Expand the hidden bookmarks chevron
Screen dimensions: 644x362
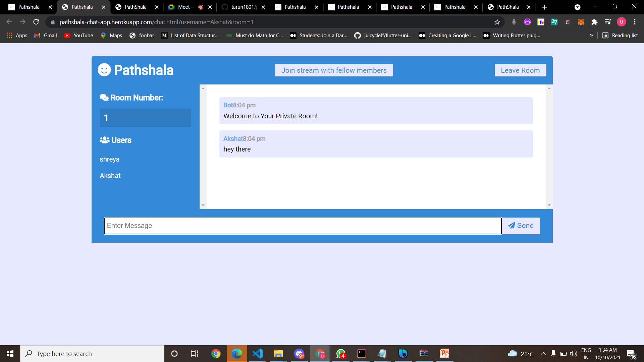tap(591, 36)
